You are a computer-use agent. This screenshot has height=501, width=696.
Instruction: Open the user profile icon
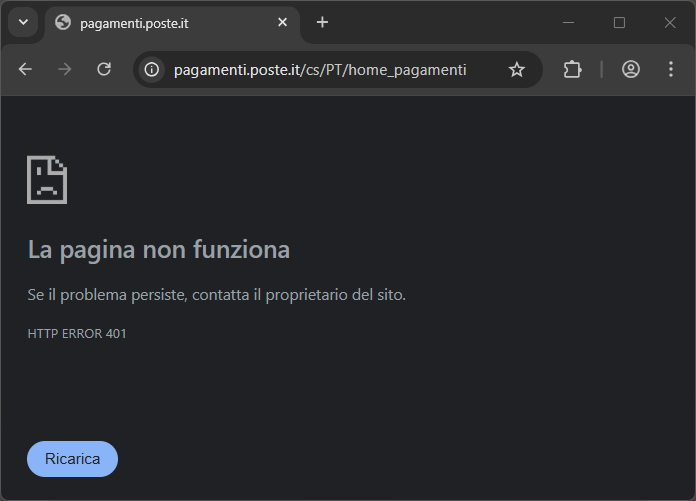pyautogui.click(x=631, y=69)
